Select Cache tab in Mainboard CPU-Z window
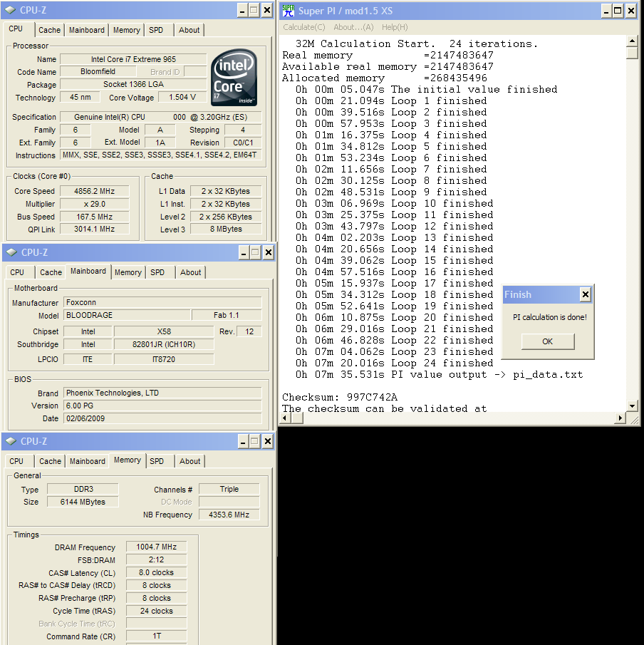The height and width of the screenshot is (645, 644). tap(51, 272)
